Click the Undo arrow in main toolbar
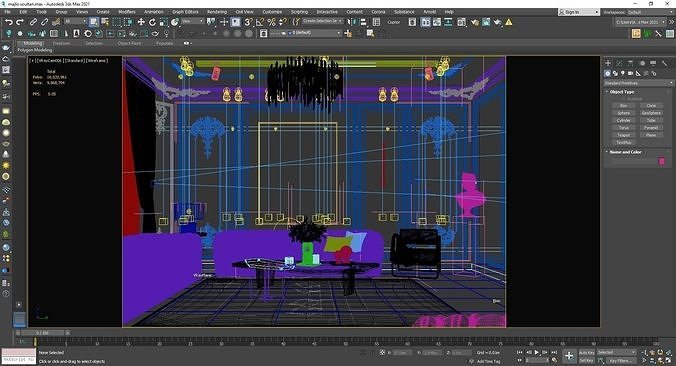The image size is (676, 366). pos(9,22)
